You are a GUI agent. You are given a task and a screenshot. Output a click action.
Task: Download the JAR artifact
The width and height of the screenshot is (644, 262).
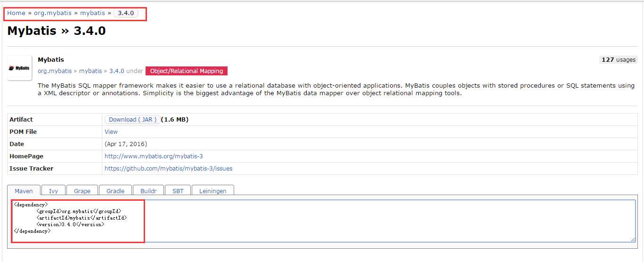[132, 120]
